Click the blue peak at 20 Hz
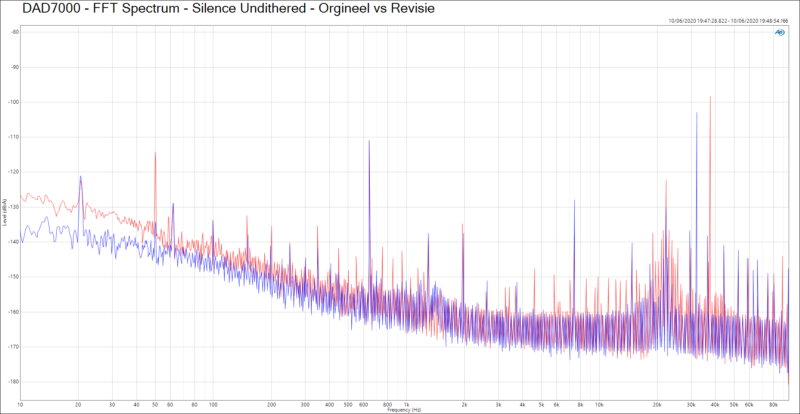800x414 pixels. (x=81, y=178)
